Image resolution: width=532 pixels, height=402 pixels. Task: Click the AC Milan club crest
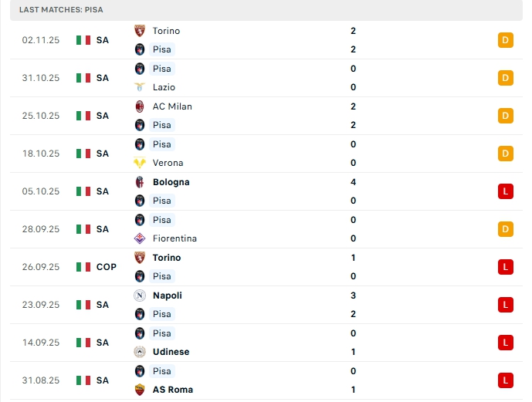click(140, 106)
